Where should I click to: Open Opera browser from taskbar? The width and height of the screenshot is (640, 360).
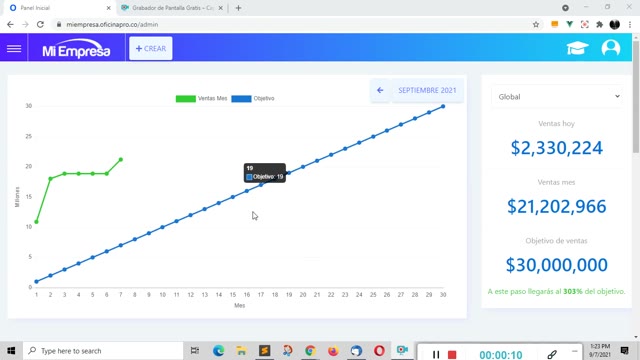tap(379, 351)
